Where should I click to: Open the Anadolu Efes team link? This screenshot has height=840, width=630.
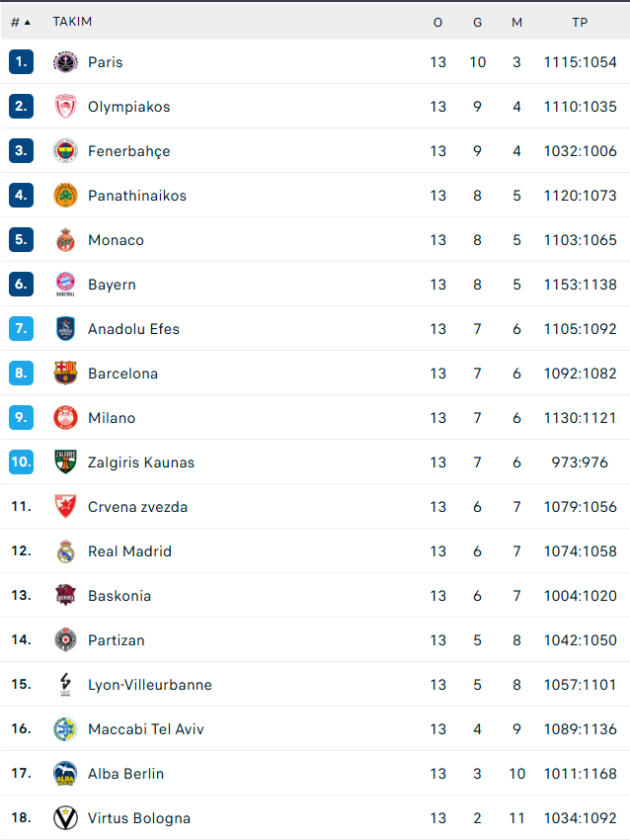click(x=133, y=329)
